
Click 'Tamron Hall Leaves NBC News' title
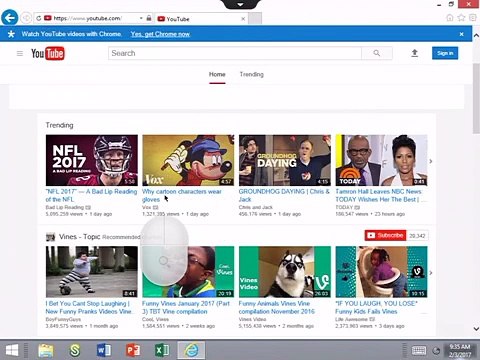380,196
